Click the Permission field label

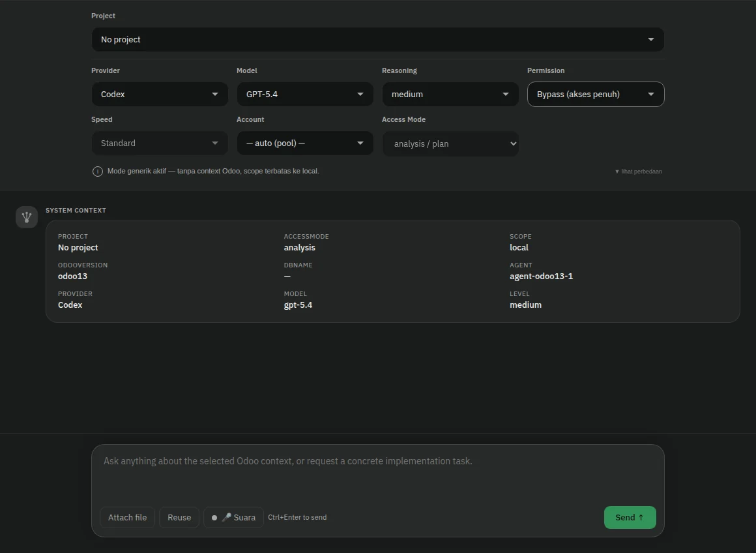click(x=545, y=70)
